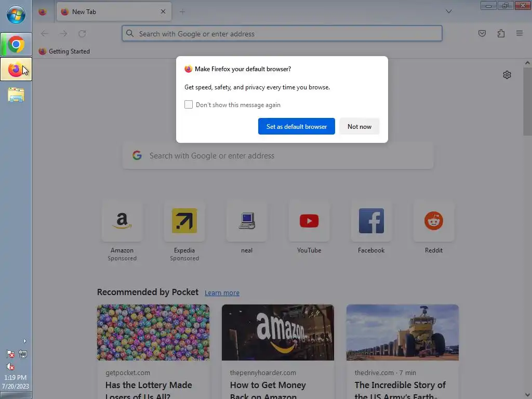Click the Show desktop strip under the clock
The image size is (532, 399).
tap(16, 395)
